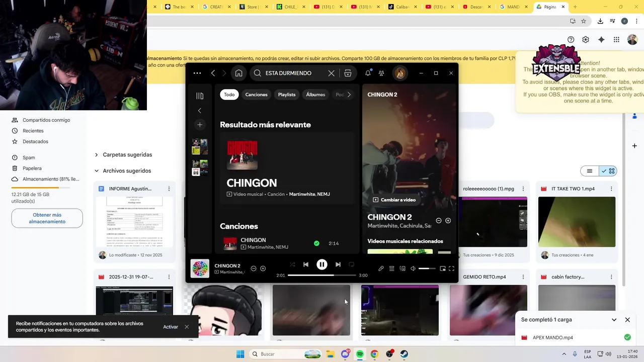Screen dimensions: 644x362
Task: Seek in the song progress bar
Action: point(322,276)
